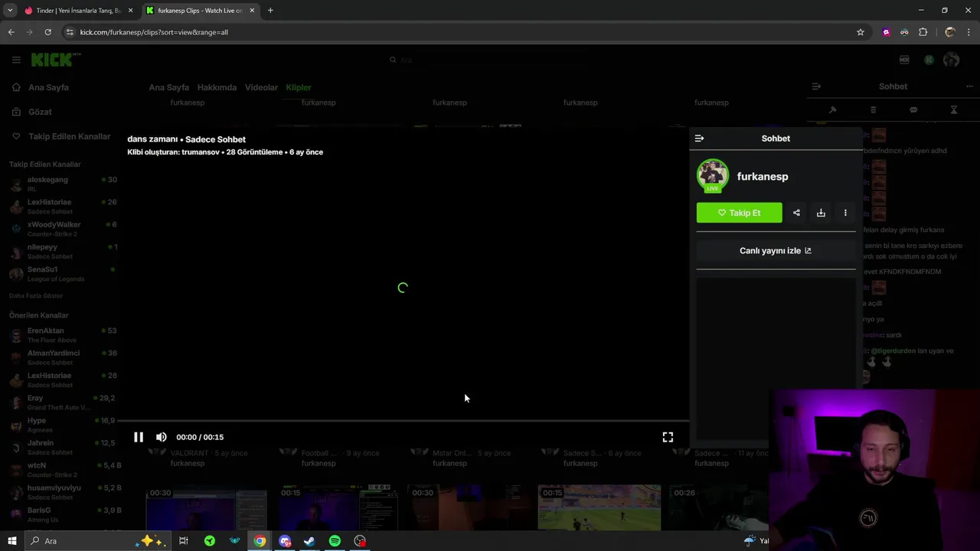The image size is (980, 551).
Task: Click the trash icon in chat toolbar
Action: click(873, 110)
